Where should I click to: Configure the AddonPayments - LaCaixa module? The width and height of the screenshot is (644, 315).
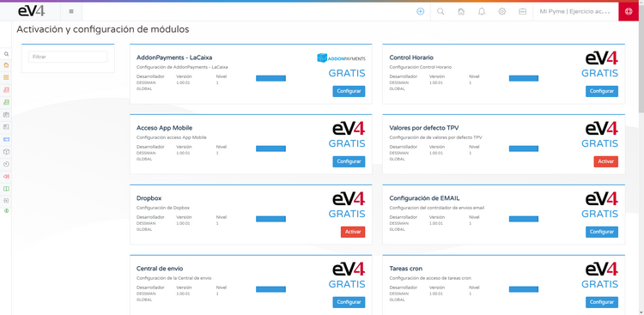coord(349,91)
